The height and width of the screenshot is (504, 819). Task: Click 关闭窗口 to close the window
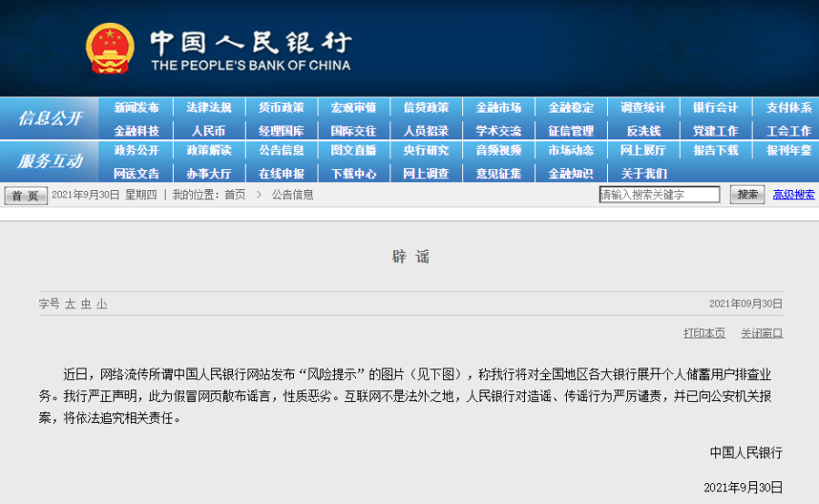click(x=762, y=333)
